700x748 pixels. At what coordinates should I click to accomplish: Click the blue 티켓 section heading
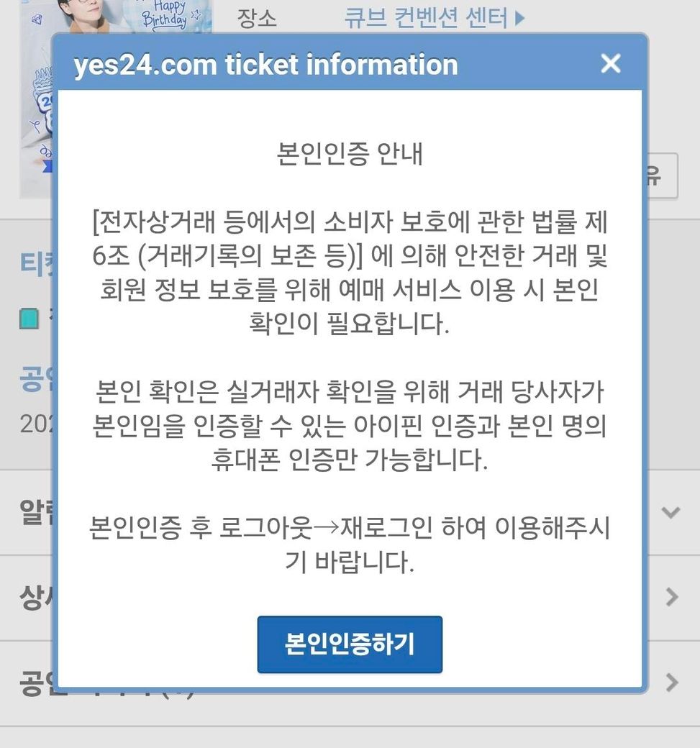tap(36, 263)
